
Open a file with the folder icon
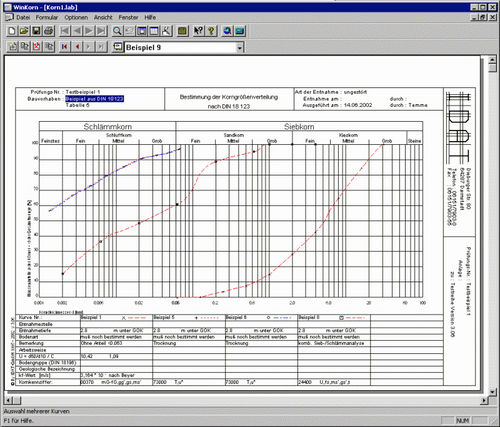(x=24, y=31)
